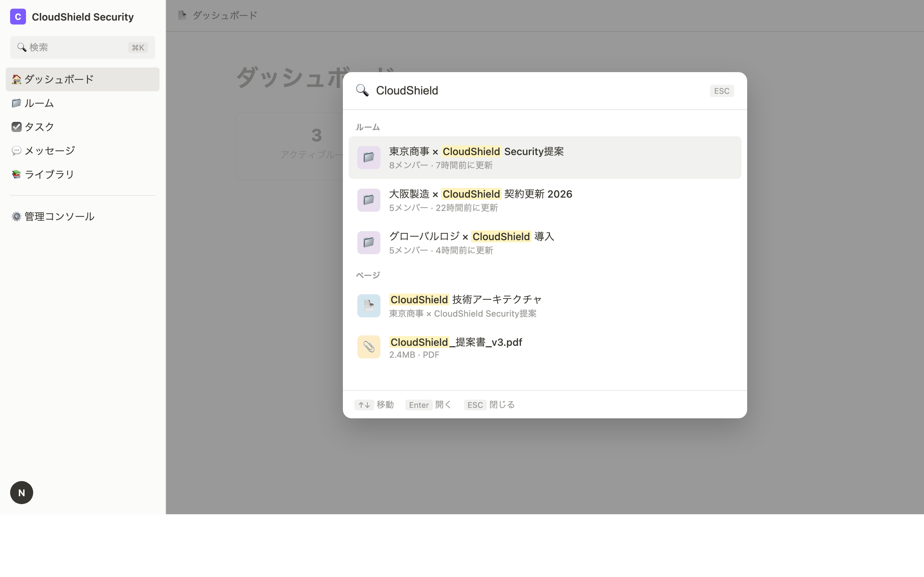Open the ライブラリ sidebar entry

click(x=48, y=174)
